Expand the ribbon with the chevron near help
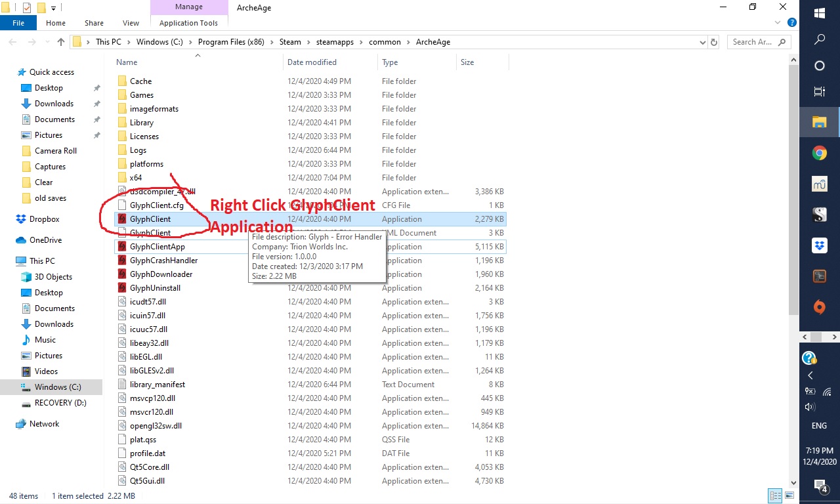This screenshot has height=504, width=840. (x=778, y=22)
